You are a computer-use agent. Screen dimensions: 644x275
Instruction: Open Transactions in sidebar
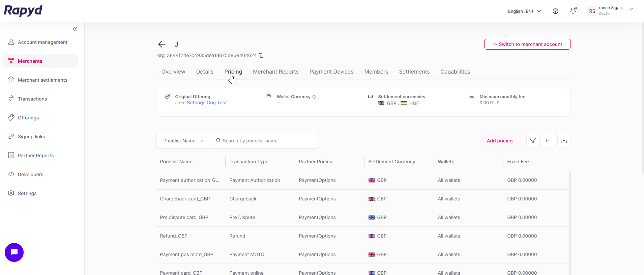pos(40,99)
